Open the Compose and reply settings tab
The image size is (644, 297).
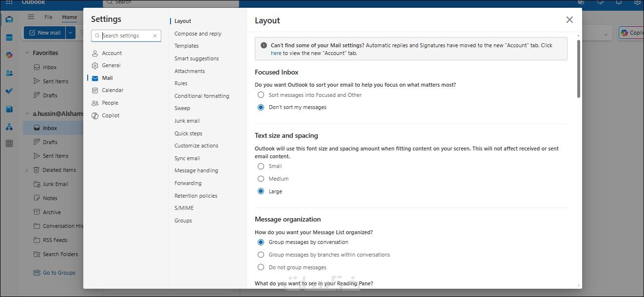198,34
